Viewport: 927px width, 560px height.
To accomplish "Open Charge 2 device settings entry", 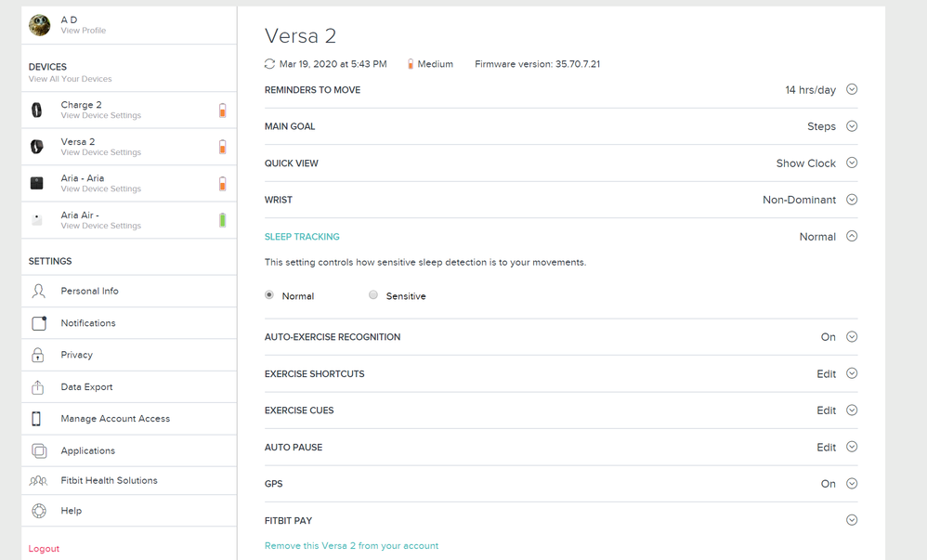I will tap(129, 110).
